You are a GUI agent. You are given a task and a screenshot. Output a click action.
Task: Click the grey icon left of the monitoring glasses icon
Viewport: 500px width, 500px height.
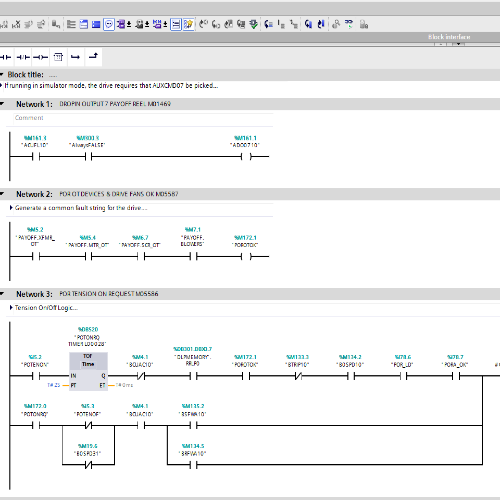(x=336, y=24)
